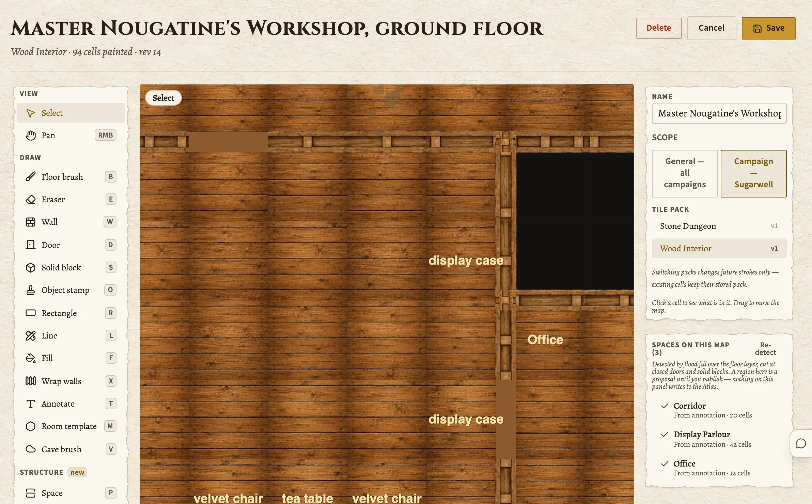Select the Select arrow tool
The image size is (812, 504).
[71, 113]
